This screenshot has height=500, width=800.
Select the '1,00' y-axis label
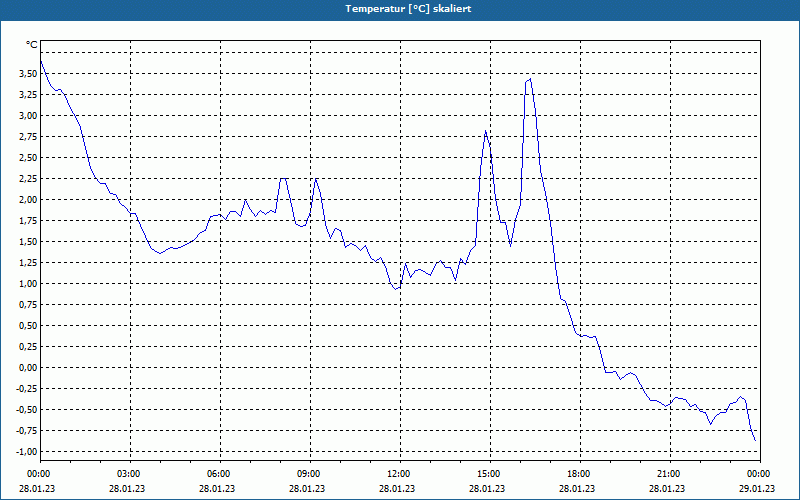click(28, 284)
